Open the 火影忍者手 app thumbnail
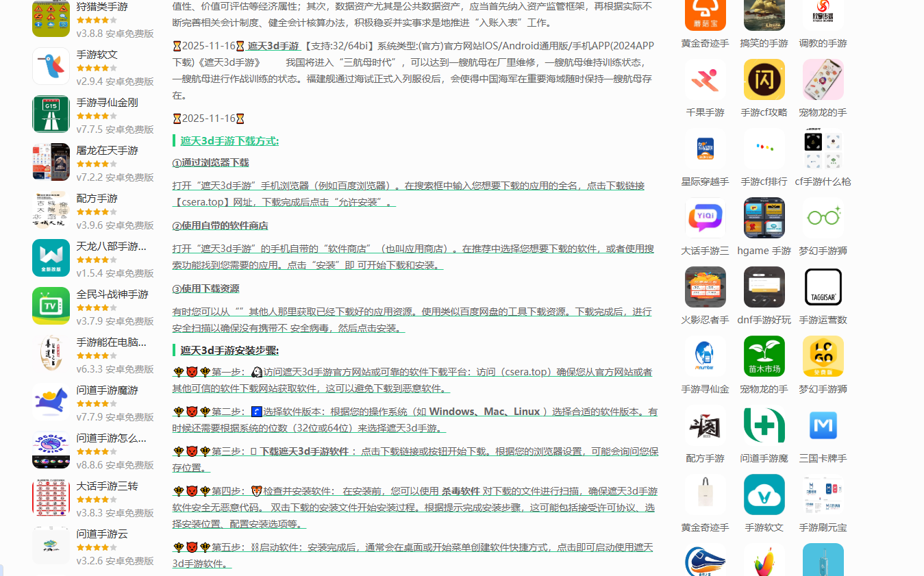The image size is (924, 576). pos(705,287)
